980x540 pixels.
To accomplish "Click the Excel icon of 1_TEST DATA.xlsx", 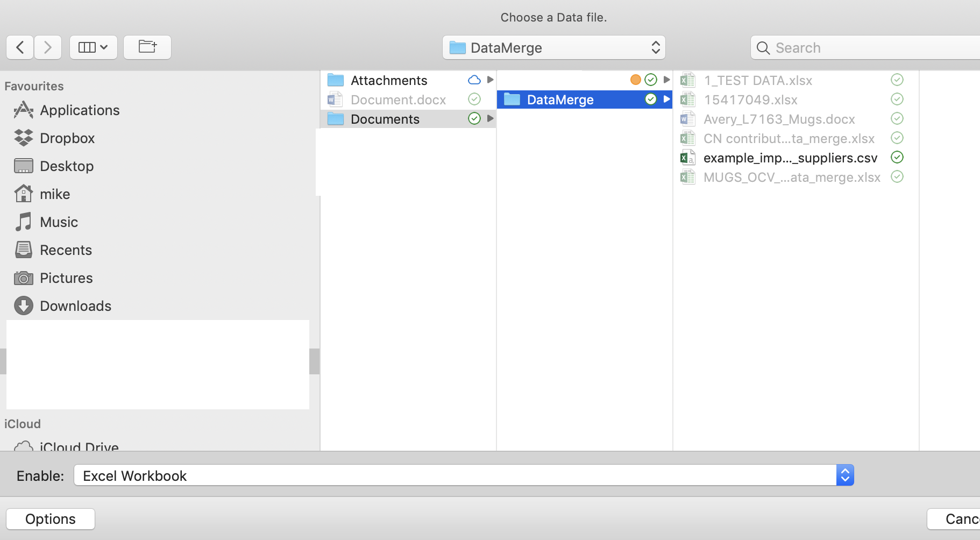I will pyautogui.click(x=688, y=80).
